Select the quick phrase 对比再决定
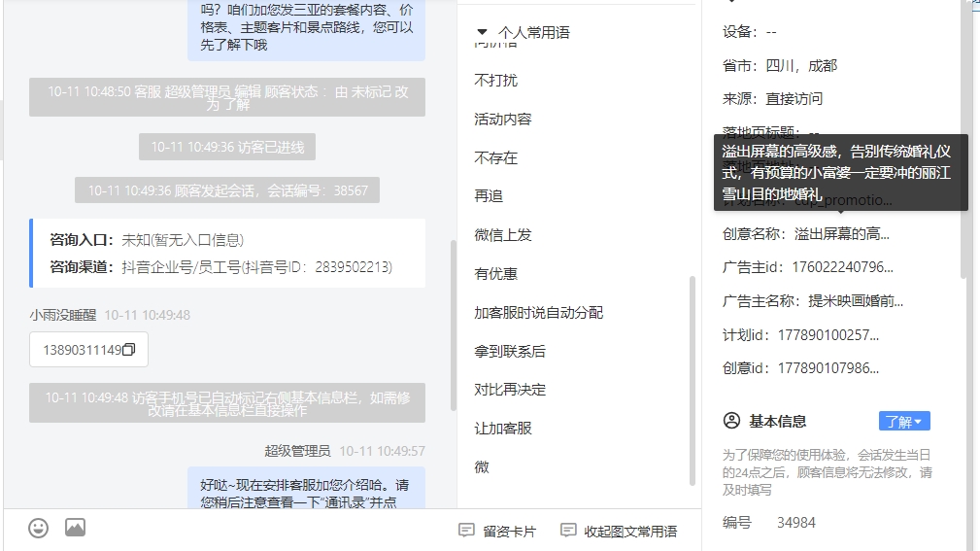Viewport: 980px width, 551px height. (x=509, y=389)
